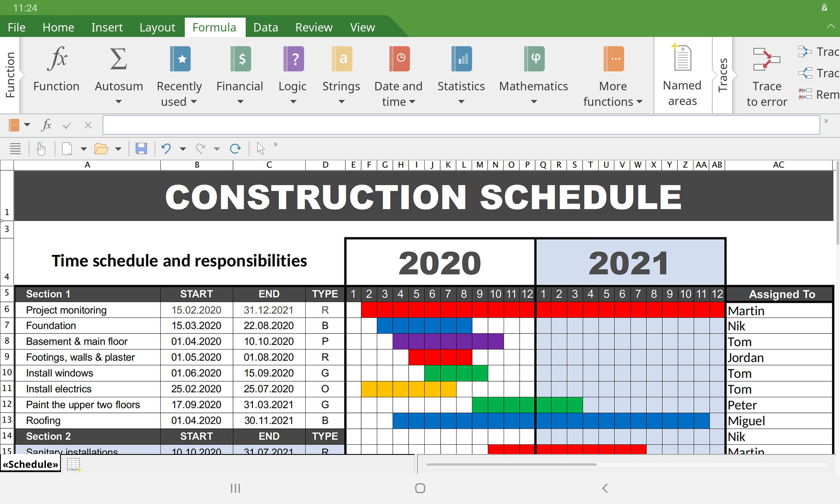This screenshot has height=504, width=840.
Task: Switch to the Data tab
Action: coord(266,27)
